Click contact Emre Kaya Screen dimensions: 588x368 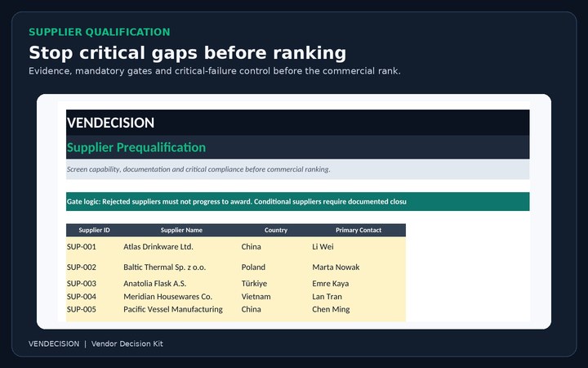[x=331, y=284]
